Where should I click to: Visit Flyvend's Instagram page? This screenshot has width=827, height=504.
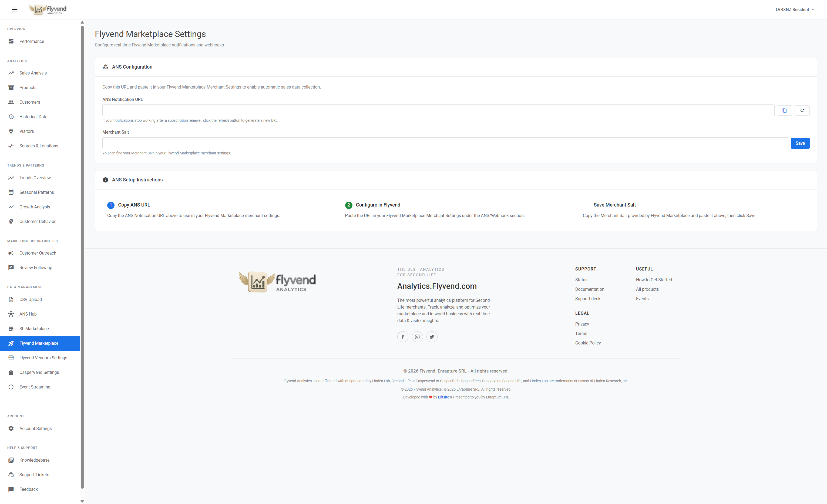(x=417, y=337)
